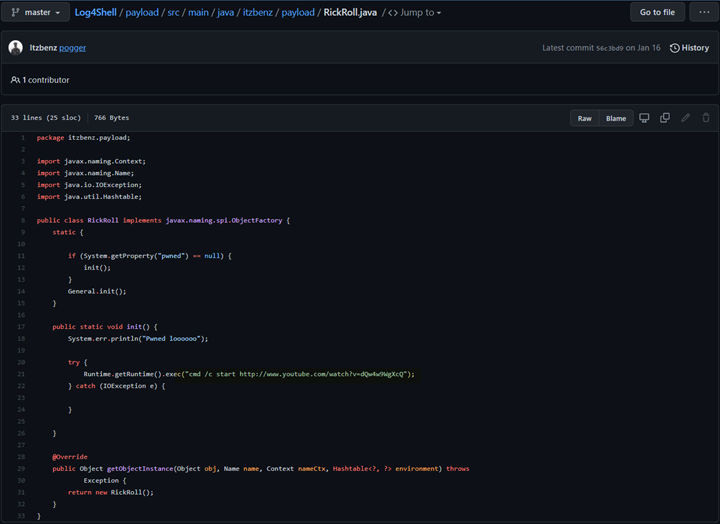This screenshot has width=720, height=524.
Task: Open the file History link
Action: [x=689, y=48]
